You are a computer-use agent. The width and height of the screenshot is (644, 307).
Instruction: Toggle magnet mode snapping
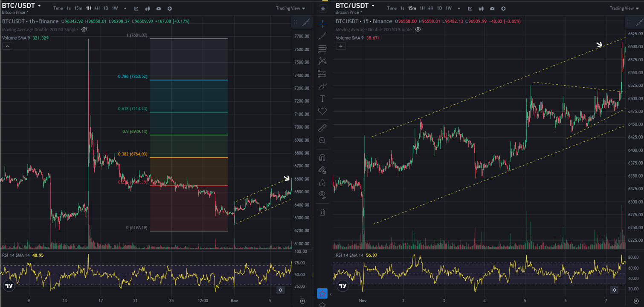(322, 157)
